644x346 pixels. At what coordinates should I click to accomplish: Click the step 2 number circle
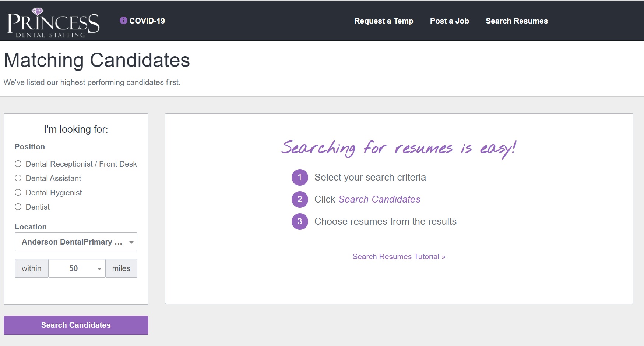point(300,200)
